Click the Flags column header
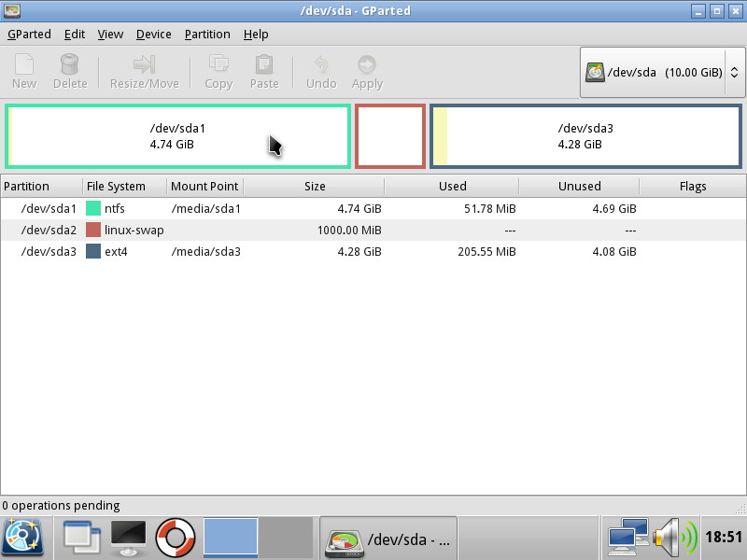 [693, 186]
